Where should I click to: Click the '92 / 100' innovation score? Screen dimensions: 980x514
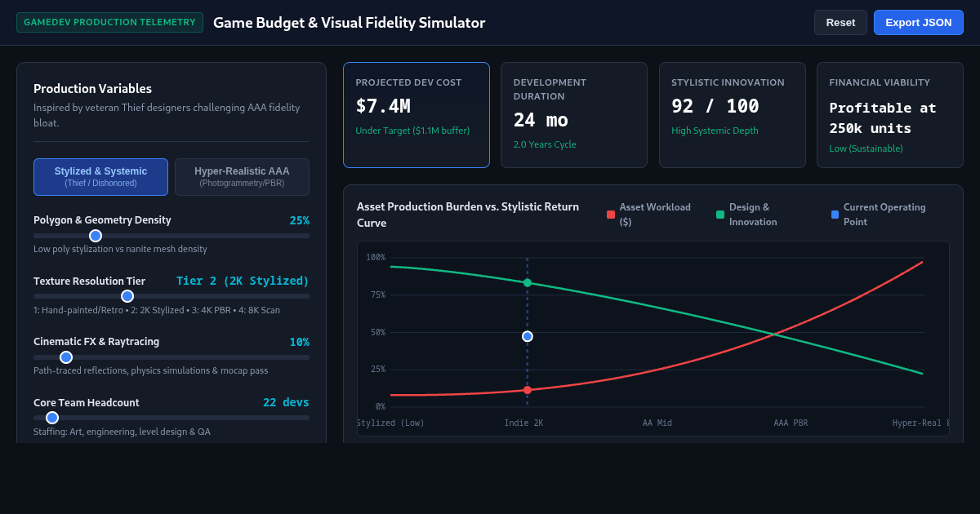click(x=715, y=105)
